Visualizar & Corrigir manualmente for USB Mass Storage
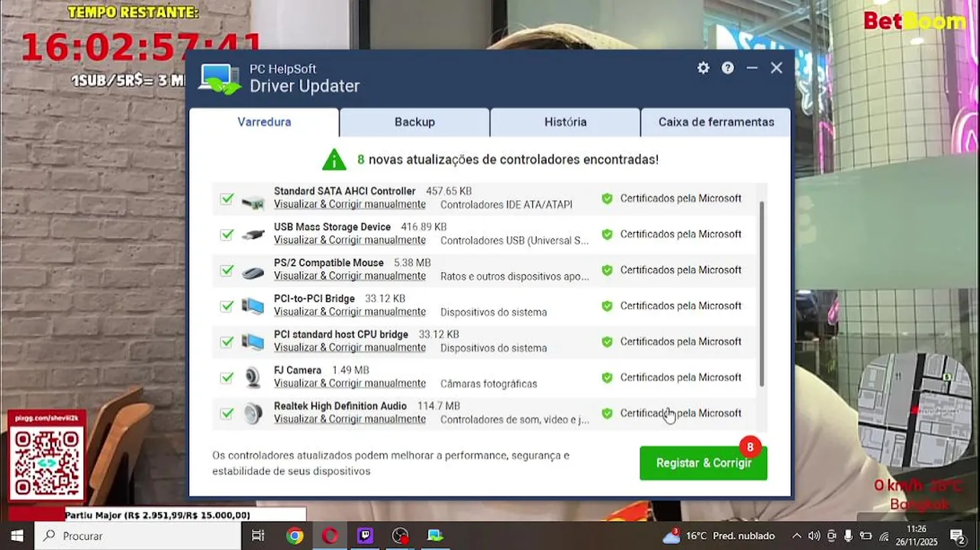980x550 pixels. 350,241
